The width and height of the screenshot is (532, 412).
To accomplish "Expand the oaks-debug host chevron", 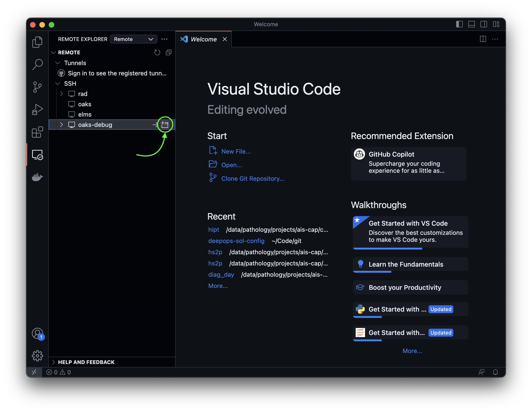I will pyautogui.click(x=61, y=125).
